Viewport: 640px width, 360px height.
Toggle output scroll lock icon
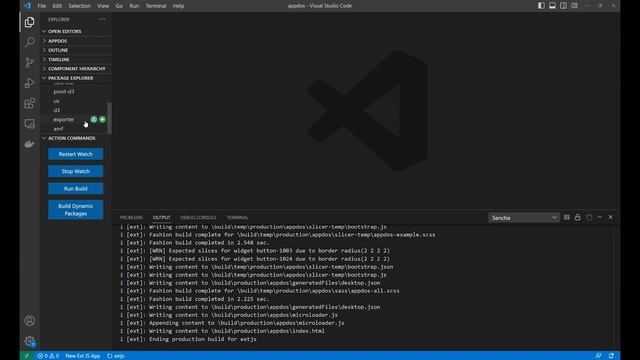pyautogui.click(x=578, y=218)
